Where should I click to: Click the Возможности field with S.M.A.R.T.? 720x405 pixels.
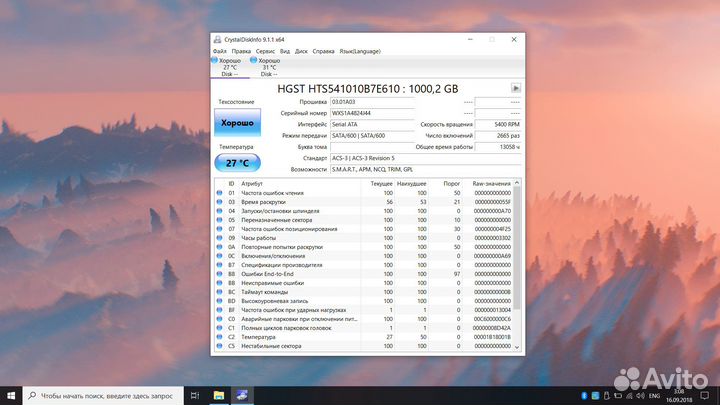pyautogui.click(x=426, y=169)
